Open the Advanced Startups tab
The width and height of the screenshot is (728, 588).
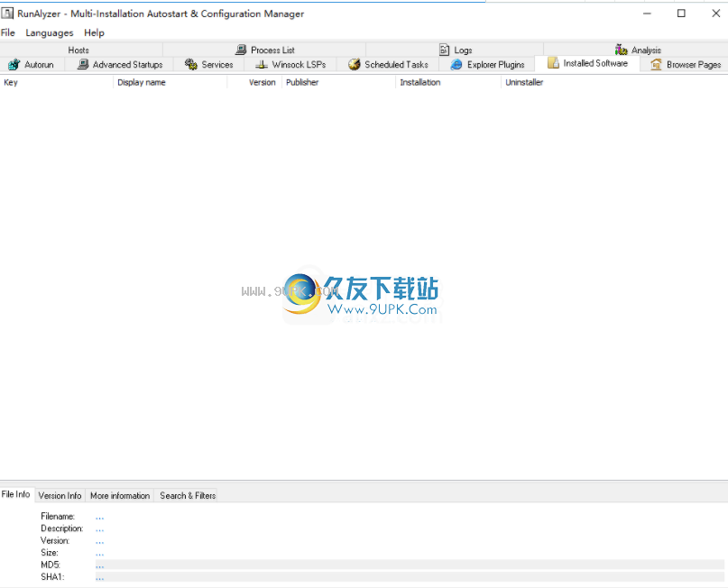(x=120, y=65)
